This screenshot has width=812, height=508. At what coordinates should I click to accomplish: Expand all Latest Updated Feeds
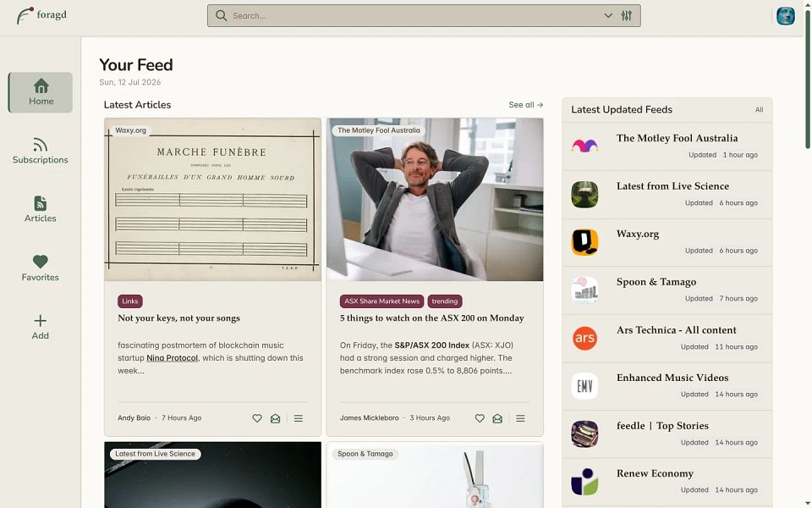point(759,110)
